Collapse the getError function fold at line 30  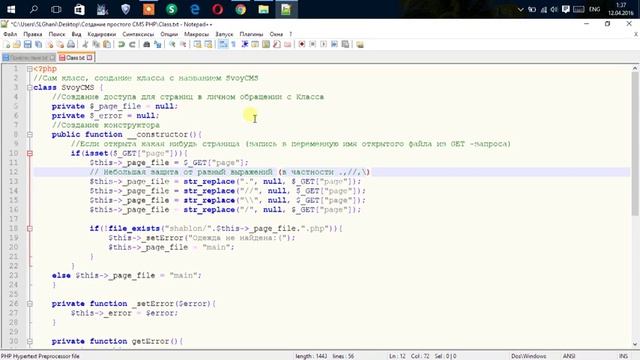point(30,341)
